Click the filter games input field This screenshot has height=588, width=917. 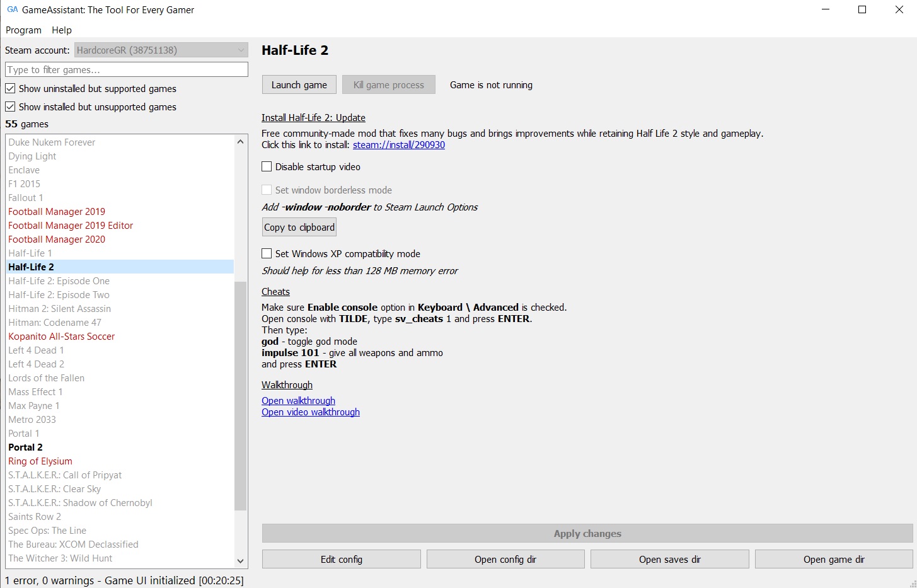(127, 69)
